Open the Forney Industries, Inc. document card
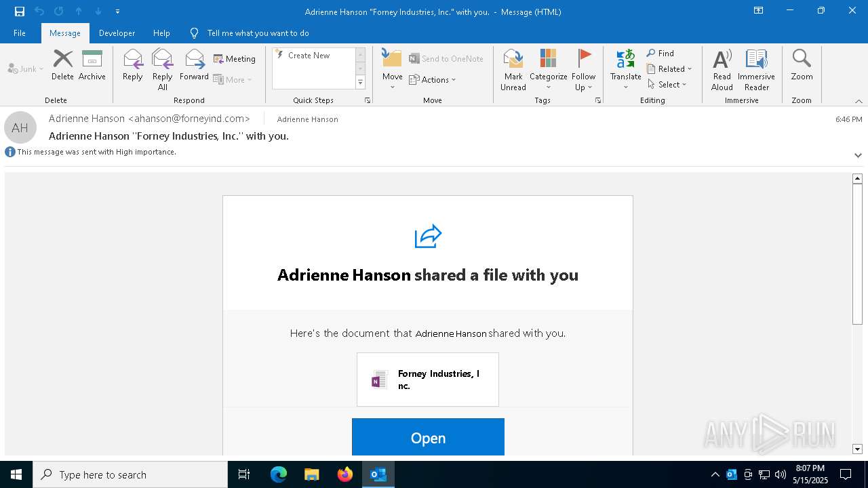This screenshot has height=488, width=868. tap(428, 380)
